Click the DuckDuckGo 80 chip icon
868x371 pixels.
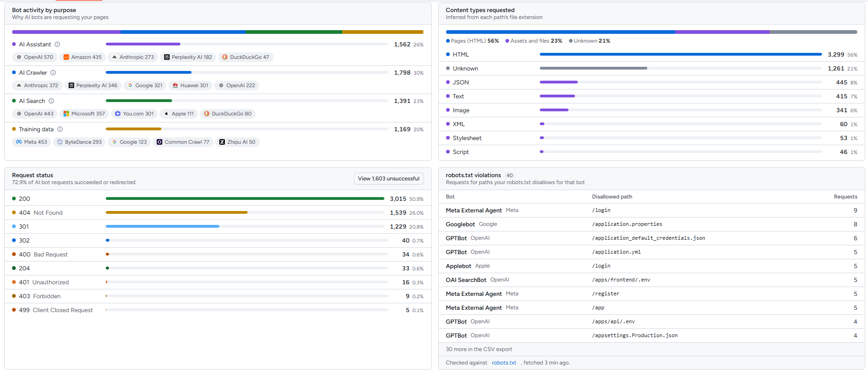point(207,114)
